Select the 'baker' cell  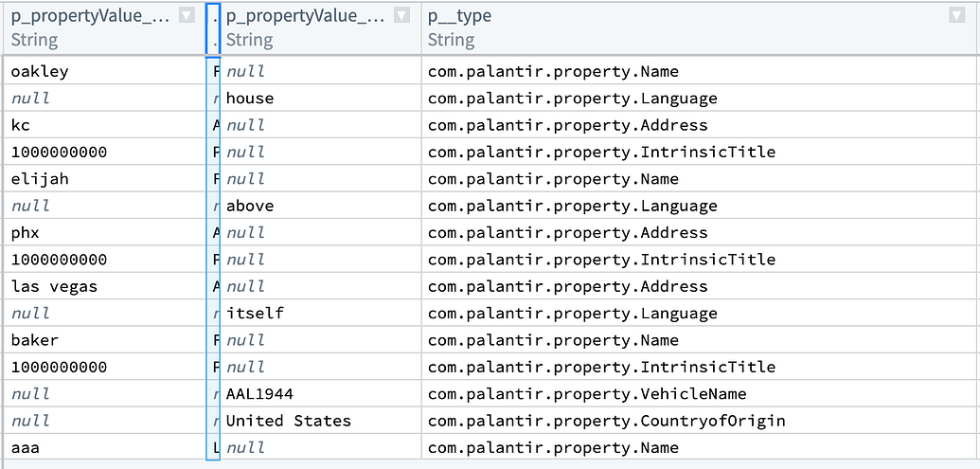(x=35, y=340)
